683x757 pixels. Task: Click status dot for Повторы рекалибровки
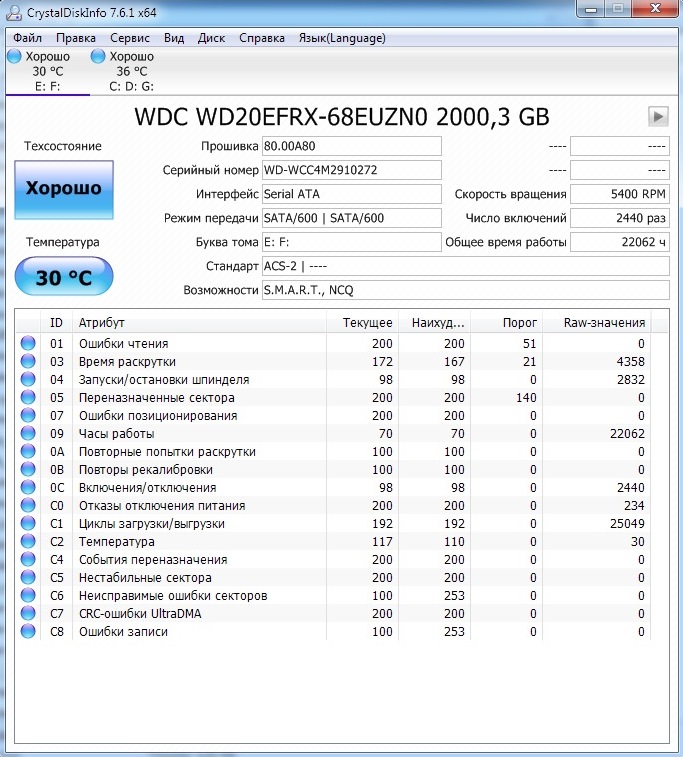(28, 469)
